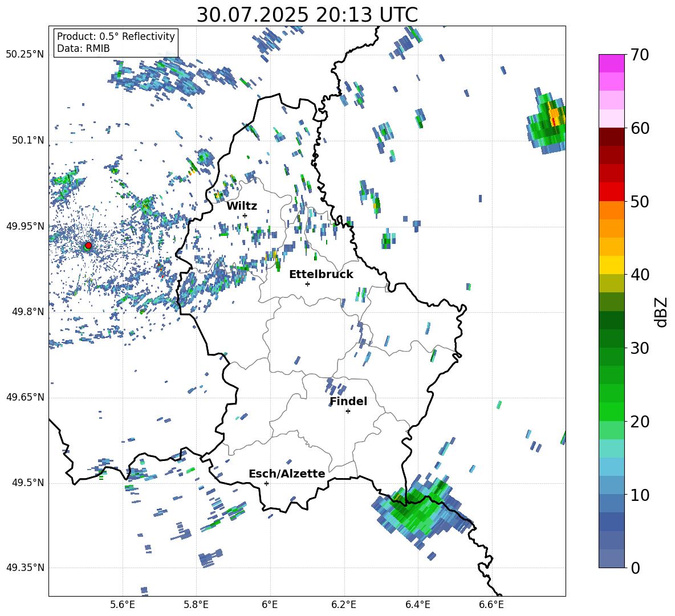Click the Findel city label
The image size is (675, 616).
[x=348, y=401]
